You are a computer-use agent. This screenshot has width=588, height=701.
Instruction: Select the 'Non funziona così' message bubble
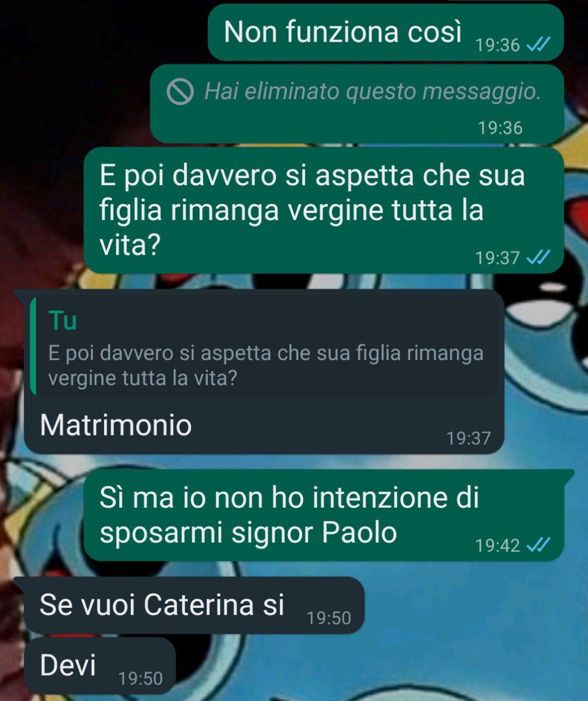point(386,32)
